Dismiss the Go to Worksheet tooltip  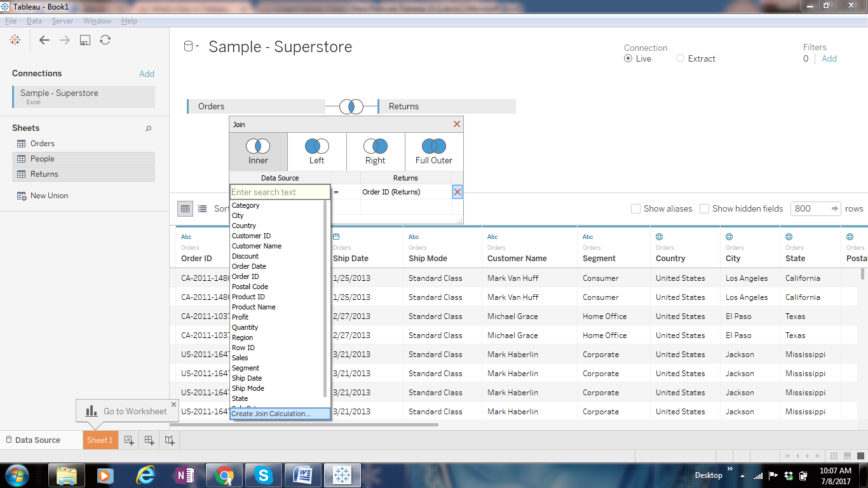[173, 404]
